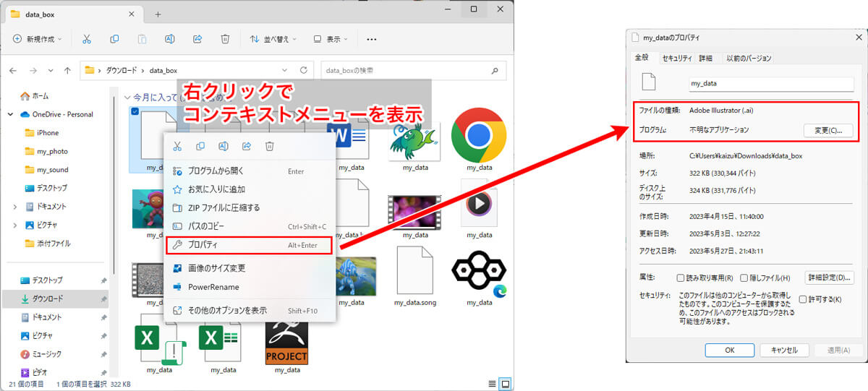Select the purple flowers video my_data file

point(414,215)
